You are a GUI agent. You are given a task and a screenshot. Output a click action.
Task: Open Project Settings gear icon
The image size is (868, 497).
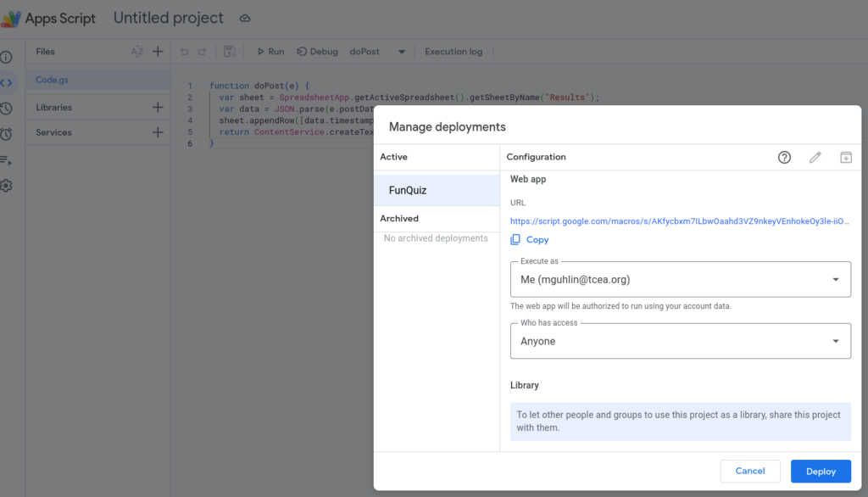pyautogui.click(x=7, y=186)
